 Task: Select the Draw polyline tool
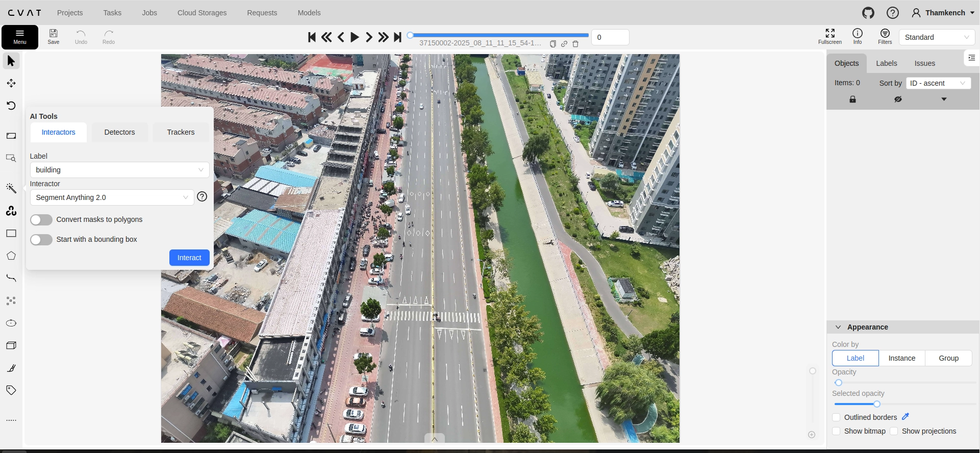click(11, 278)
